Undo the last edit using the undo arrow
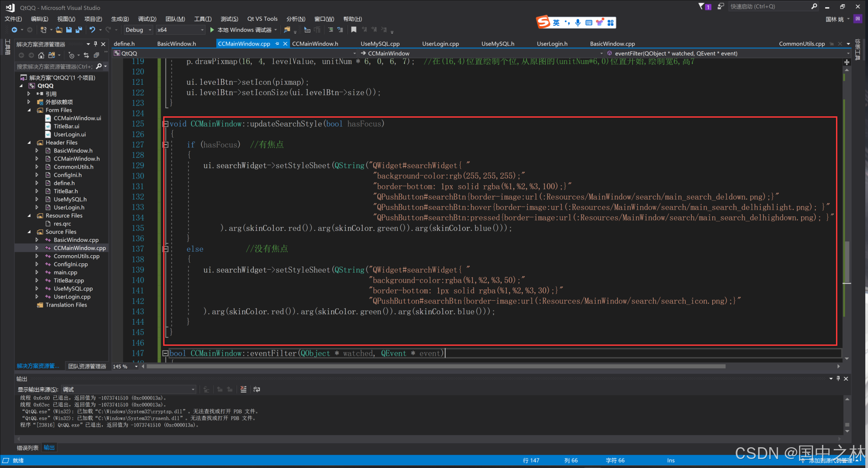The image size is (868, 468). point(92,30)
